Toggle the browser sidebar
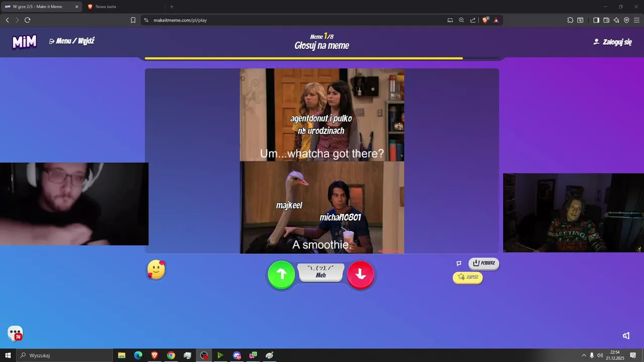This screenshot has height=362, width=644. tap(596, 20)
